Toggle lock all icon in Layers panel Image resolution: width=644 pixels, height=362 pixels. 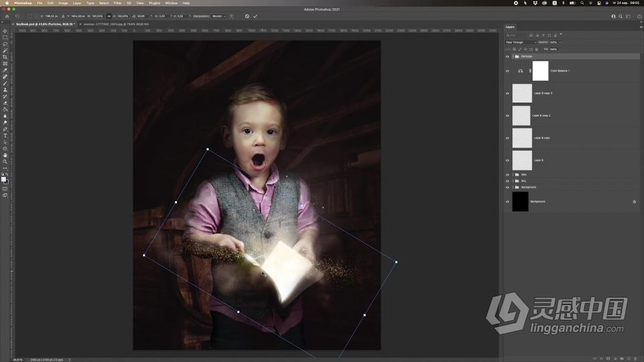(537, 49)
